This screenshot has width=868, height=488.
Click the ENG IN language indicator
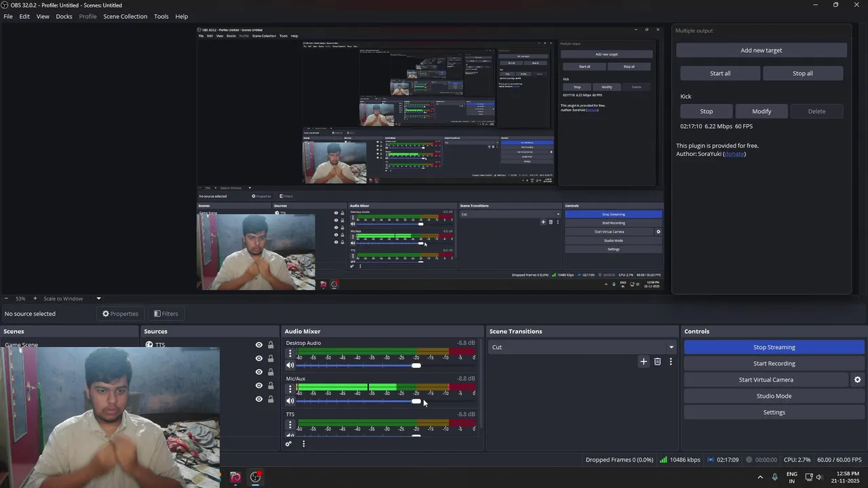pos(791,477)
